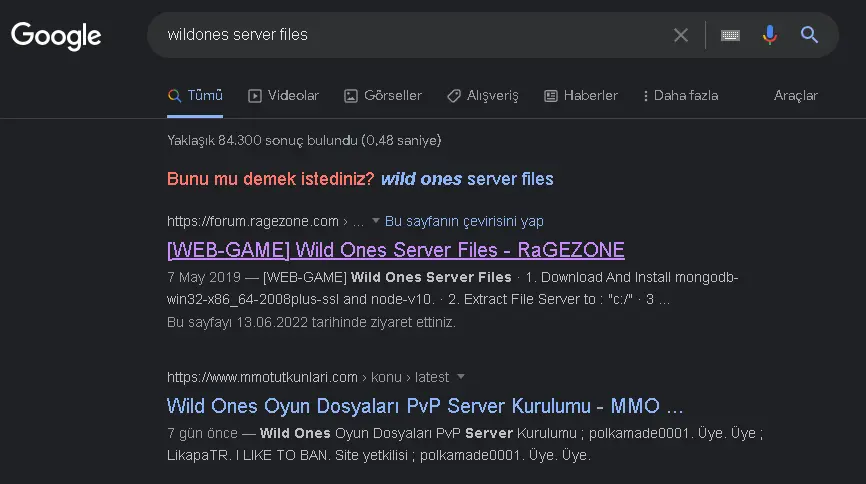The height and width of the screenshot is (484, 866).
Task: Click the 'Bunu mu demek istediniz?' text
Action: click(x=271, y=179)
